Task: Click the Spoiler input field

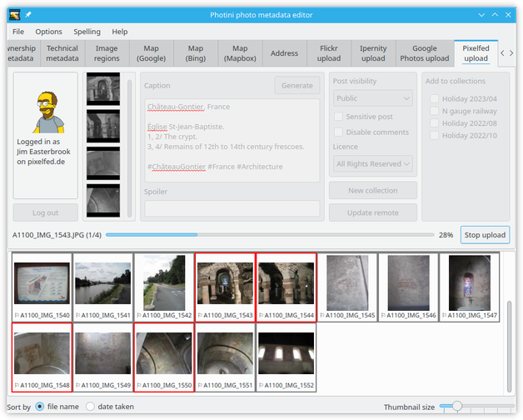Action: tap(232, 208)
